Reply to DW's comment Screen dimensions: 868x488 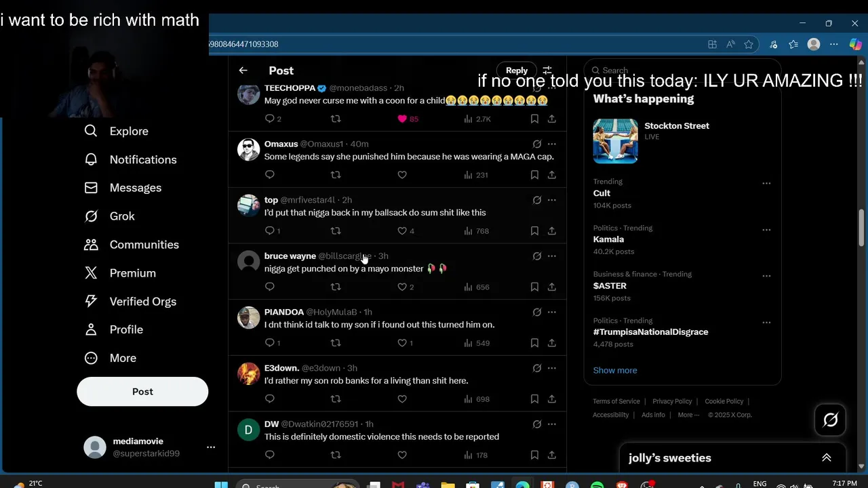[x=270, y=455]
